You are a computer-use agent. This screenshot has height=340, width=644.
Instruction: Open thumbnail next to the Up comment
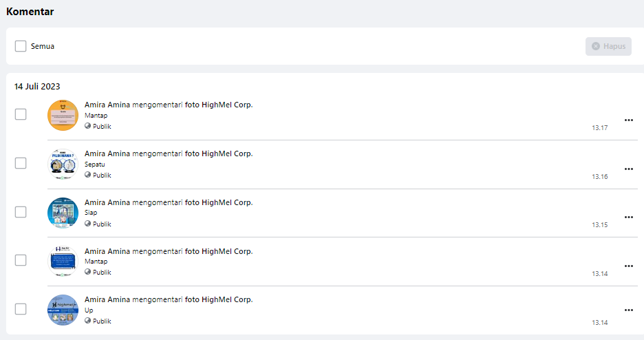pos(63,310)
